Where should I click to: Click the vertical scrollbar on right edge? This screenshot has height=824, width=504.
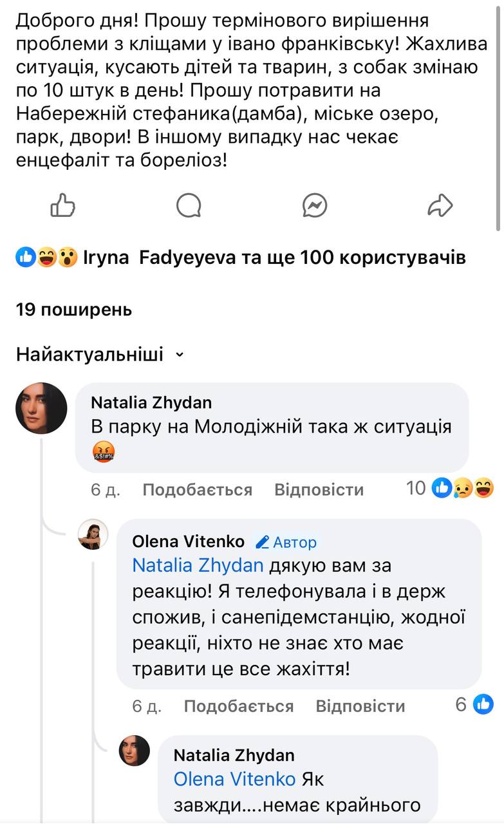tap(498, 116)
